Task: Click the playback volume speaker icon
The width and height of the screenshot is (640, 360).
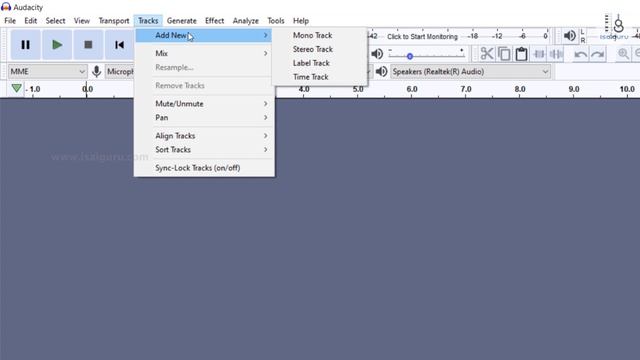Action: 377,54
